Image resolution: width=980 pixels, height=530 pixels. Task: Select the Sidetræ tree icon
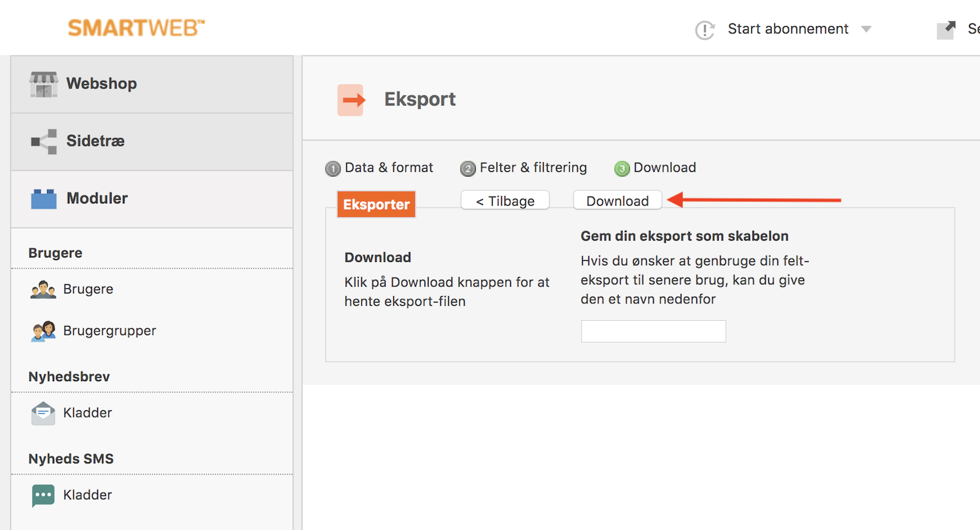[x=42, y=141]
